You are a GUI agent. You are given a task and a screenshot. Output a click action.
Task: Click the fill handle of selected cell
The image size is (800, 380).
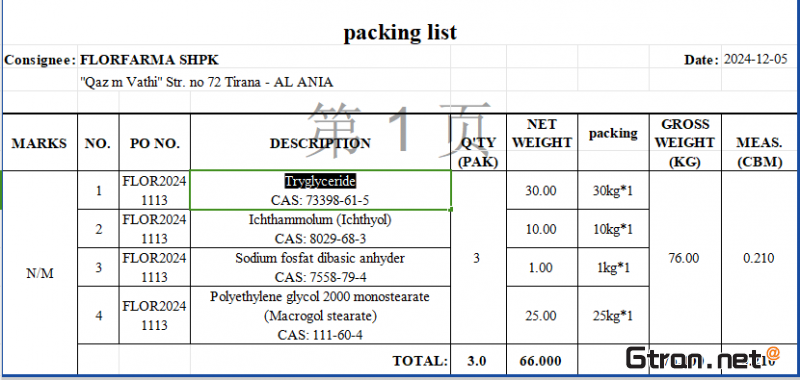(x=451, y=209)
